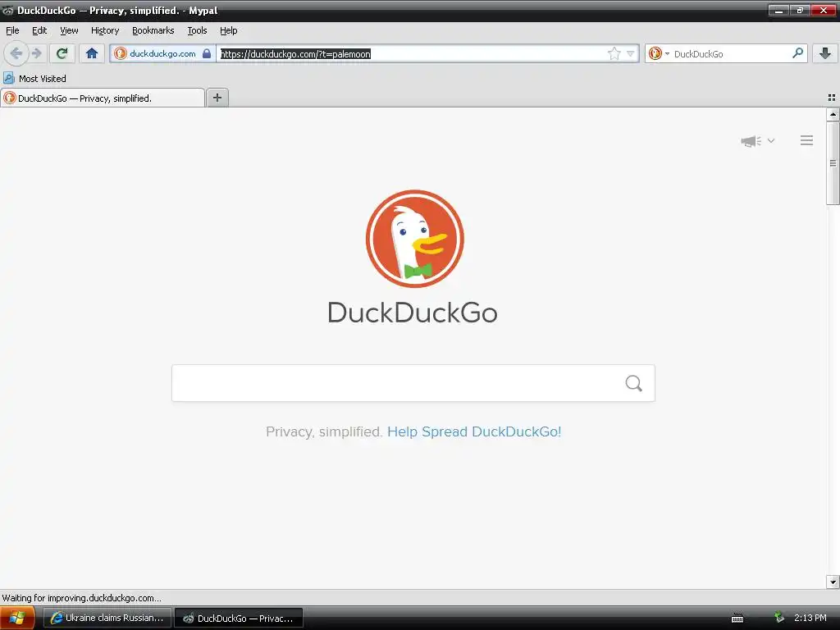Click the magnifier in the browser search box

[797, 53]
